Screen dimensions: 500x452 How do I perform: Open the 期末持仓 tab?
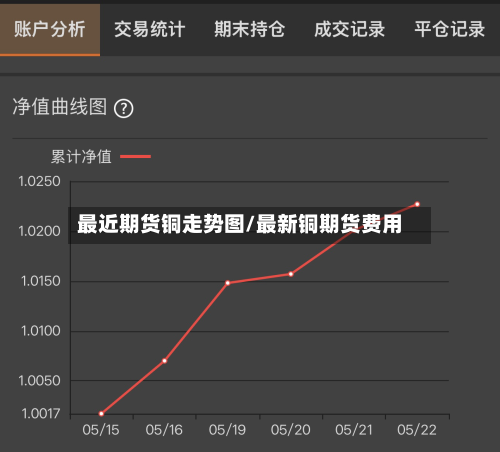[250, 29]
